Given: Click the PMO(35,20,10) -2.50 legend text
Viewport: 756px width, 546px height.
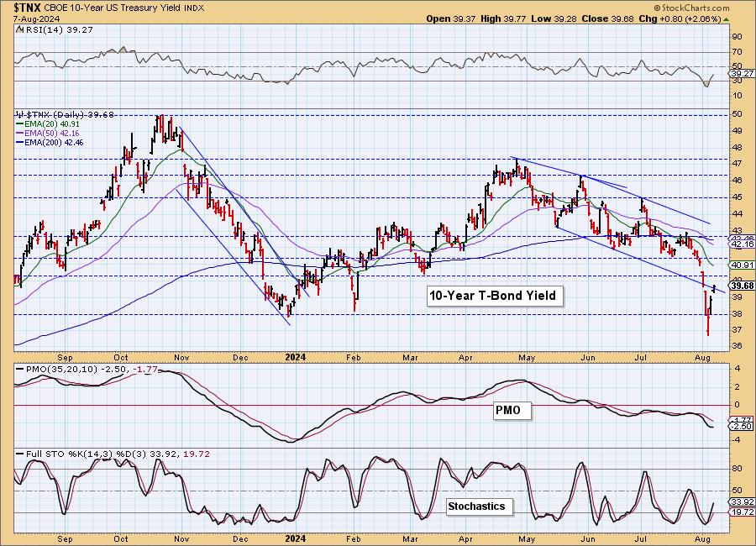Looking at the screenshot, I should 77,369.
